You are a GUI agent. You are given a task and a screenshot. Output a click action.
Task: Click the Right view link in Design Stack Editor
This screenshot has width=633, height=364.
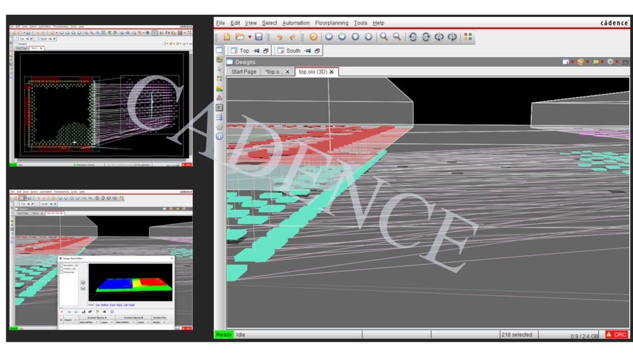(132, 305)
